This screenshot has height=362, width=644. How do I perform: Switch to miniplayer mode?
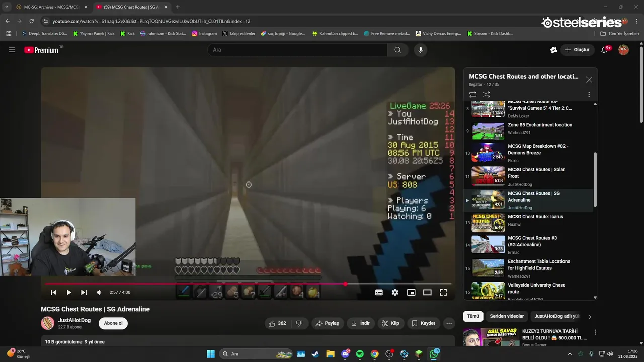pos(411,292)
